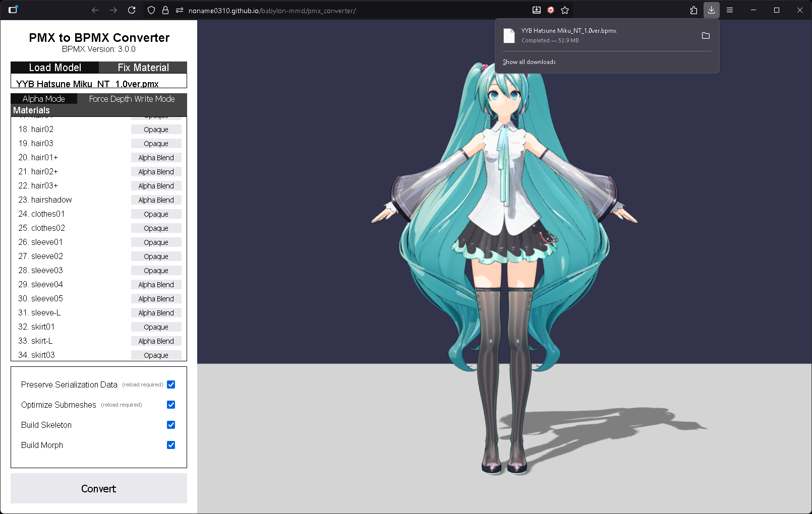Viewport: 812px width, 514px height.
Task: Change skirt-L Alpha Blend mode
Action: [x=156, y=341]
